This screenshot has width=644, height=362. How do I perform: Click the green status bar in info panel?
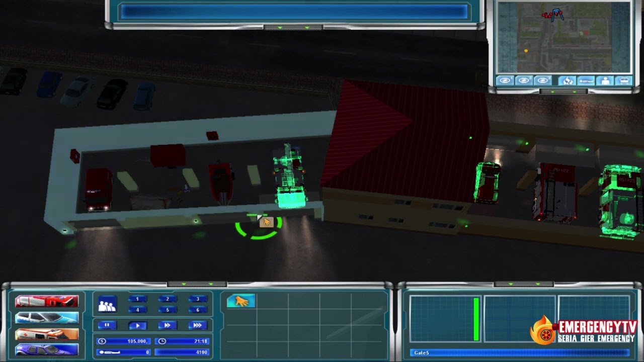[x=476, y=319]
